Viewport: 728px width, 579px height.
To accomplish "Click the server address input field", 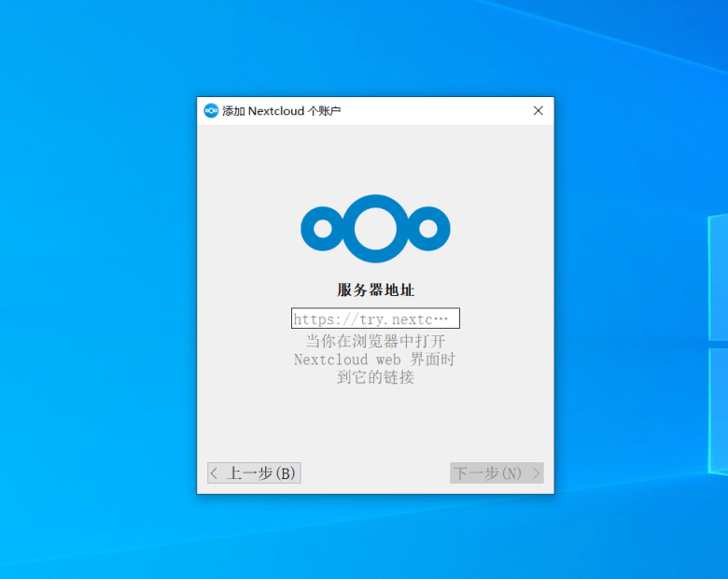I will tap(375, 318).
